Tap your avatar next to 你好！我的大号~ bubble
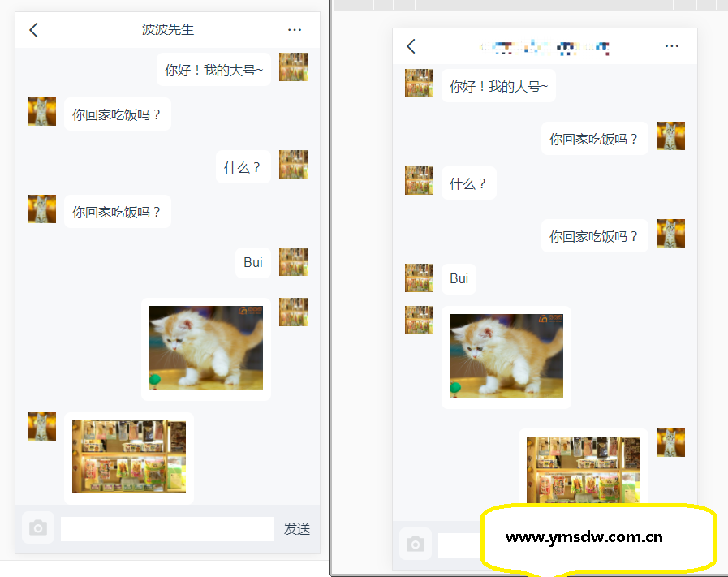 293,69
